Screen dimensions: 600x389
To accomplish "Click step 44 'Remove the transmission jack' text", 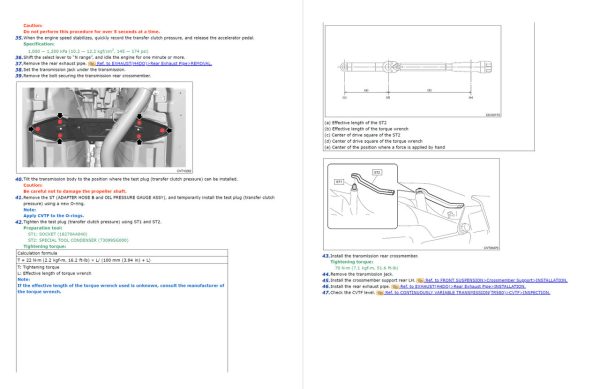I will (362, 274).
